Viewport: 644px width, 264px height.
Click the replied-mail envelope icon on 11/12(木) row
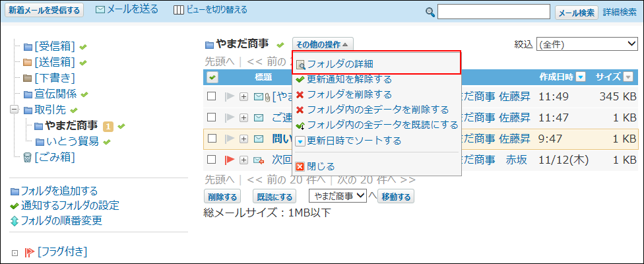259,160
